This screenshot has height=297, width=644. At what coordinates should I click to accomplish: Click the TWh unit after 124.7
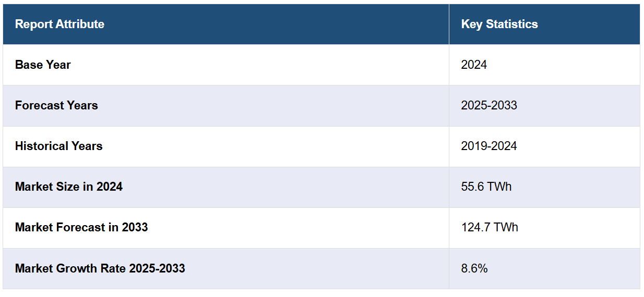(506, 227)
